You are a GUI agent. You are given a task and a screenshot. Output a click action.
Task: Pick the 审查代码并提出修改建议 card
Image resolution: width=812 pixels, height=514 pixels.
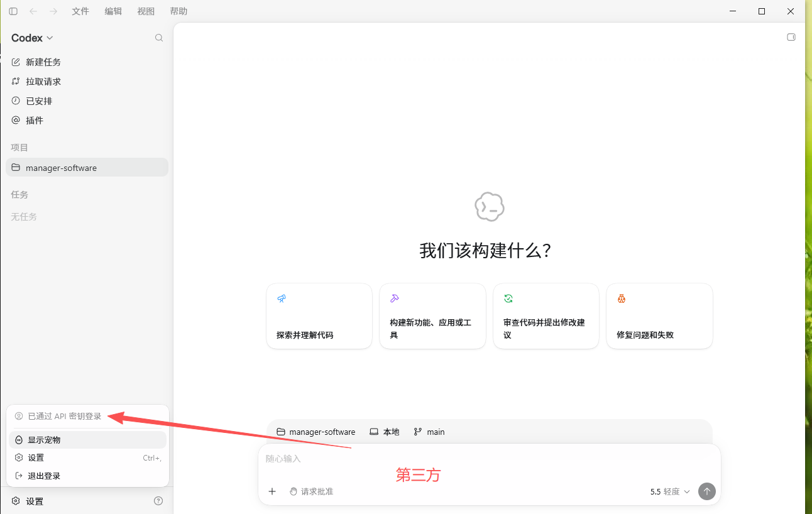pos(546,316)
